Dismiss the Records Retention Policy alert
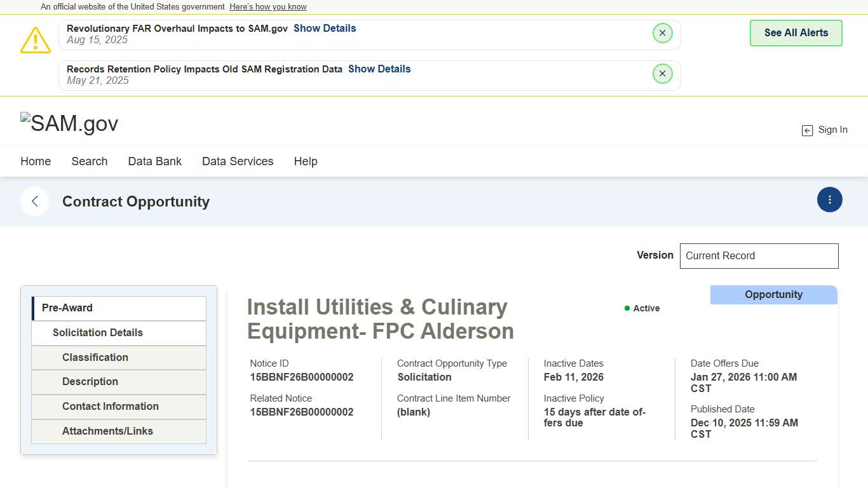868x488 pixels. pos(662,74)
